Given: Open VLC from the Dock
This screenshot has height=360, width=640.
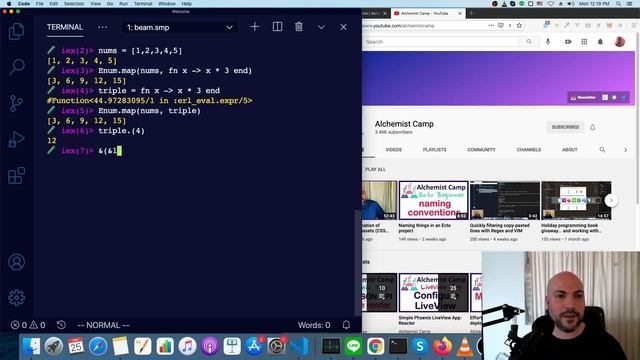Looking at the screenshot, I should click(464, 347).
